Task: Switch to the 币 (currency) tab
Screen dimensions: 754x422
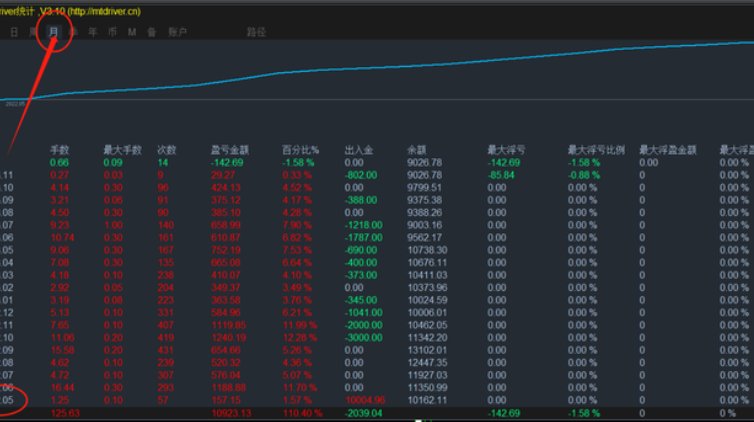Action: 113,32
